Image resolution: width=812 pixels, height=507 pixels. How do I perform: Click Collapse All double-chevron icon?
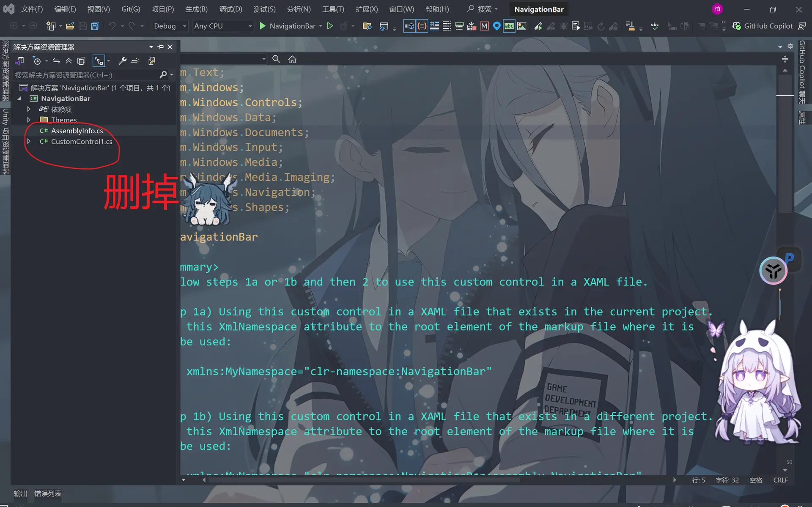69,61
